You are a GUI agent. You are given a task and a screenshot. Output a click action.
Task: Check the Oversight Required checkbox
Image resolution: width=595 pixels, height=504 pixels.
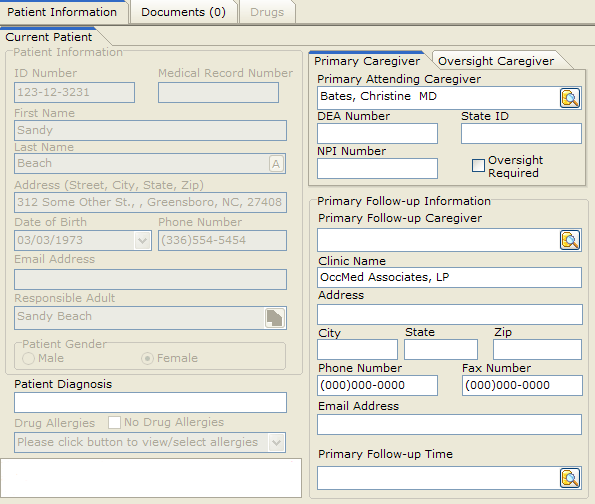pyautogui.click(x=478, y=166)
